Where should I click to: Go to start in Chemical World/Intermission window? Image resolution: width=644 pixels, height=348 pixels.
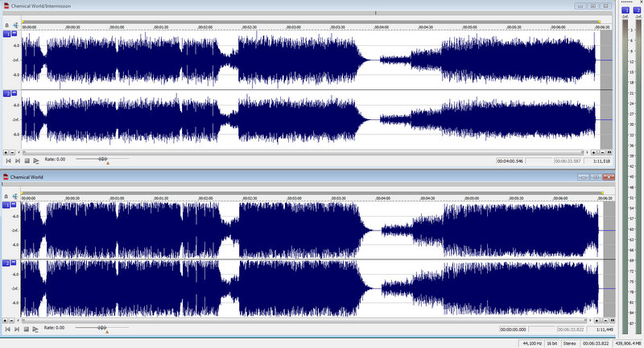click(8, 160)
